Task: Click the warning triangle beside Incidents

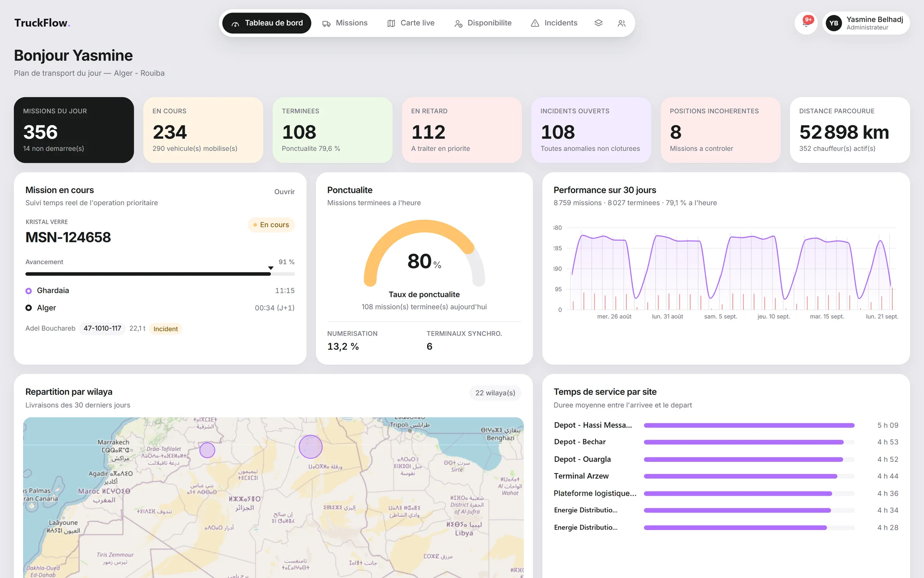Action: tap(535, 23)
